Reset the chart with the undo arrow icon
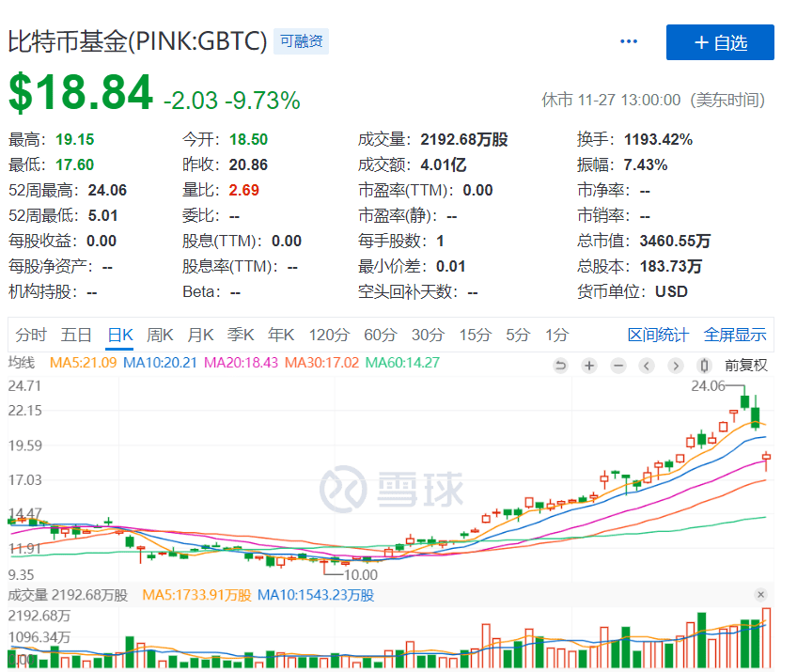This screenshot has height=672, width=797. click(x=560, y=366)
